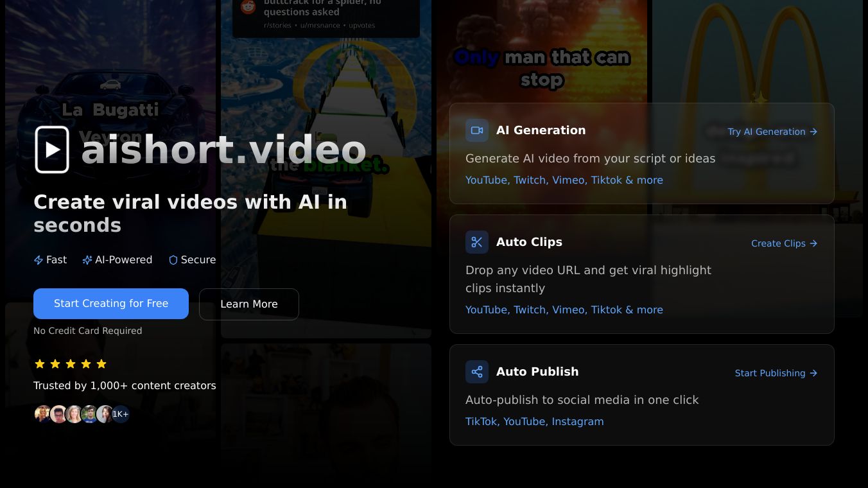Click the 'La Bugatti' video caption

point(110,110)
